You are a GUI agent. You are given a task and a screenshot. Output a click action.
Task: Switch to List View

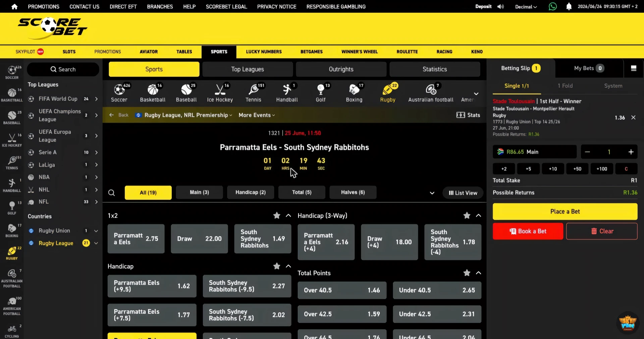coord(463,193)
